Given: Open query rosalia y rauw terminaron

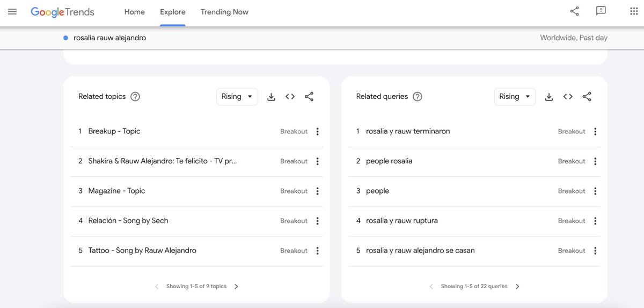Looking at the screenshot, I should point(408,131).
